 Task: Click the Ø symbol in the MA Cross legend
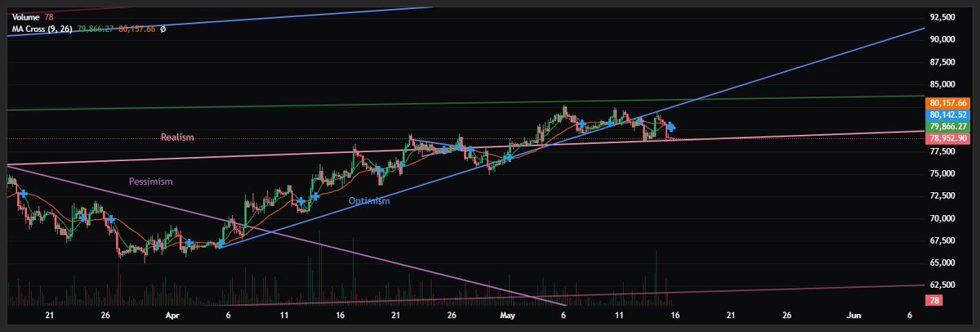163,29
